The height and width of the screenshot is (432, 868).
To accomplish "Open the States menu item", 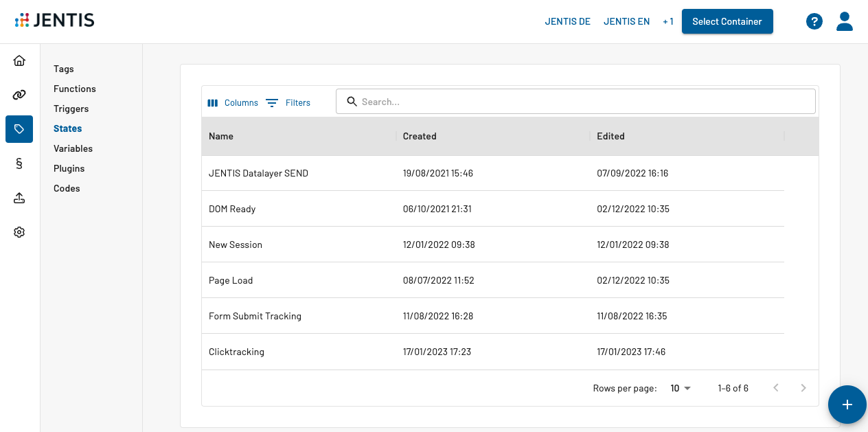I will [68, 128].
